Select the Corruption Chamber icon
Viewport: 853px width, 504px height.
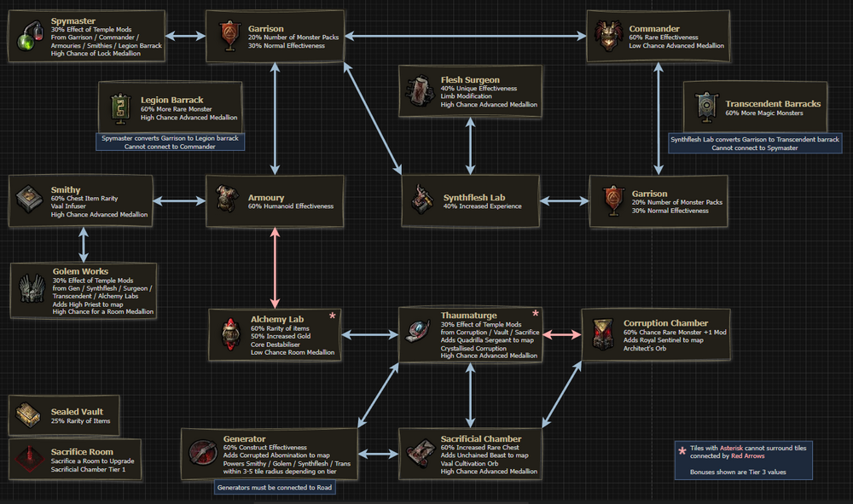tap(602, 334)
